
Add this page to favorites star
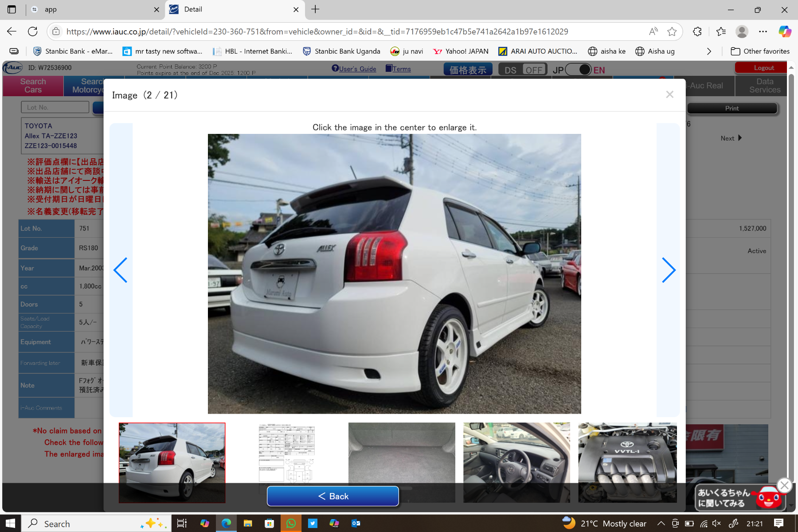672,31
